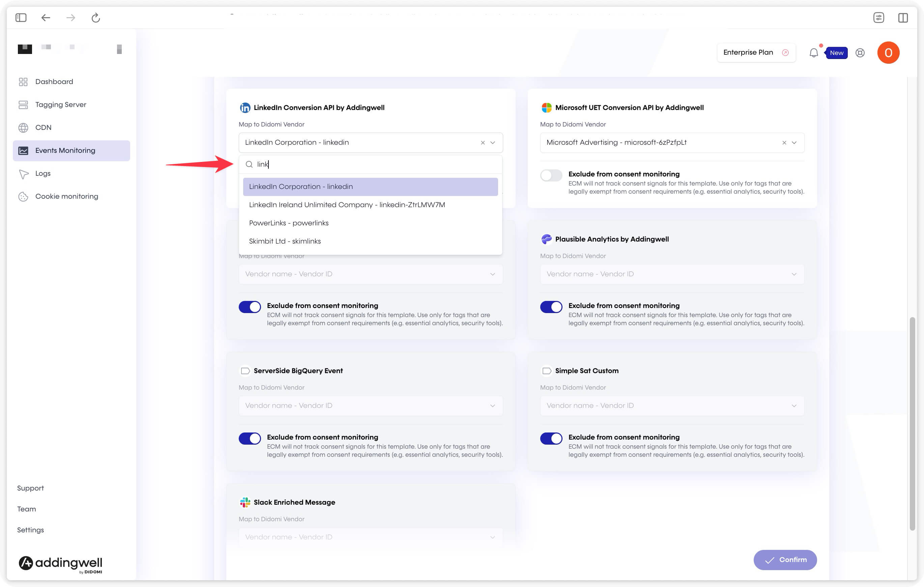This screenshot has width=924, height=587.
Task: Click the Plausible Analytics logo icon
Action: click(546, 239)
